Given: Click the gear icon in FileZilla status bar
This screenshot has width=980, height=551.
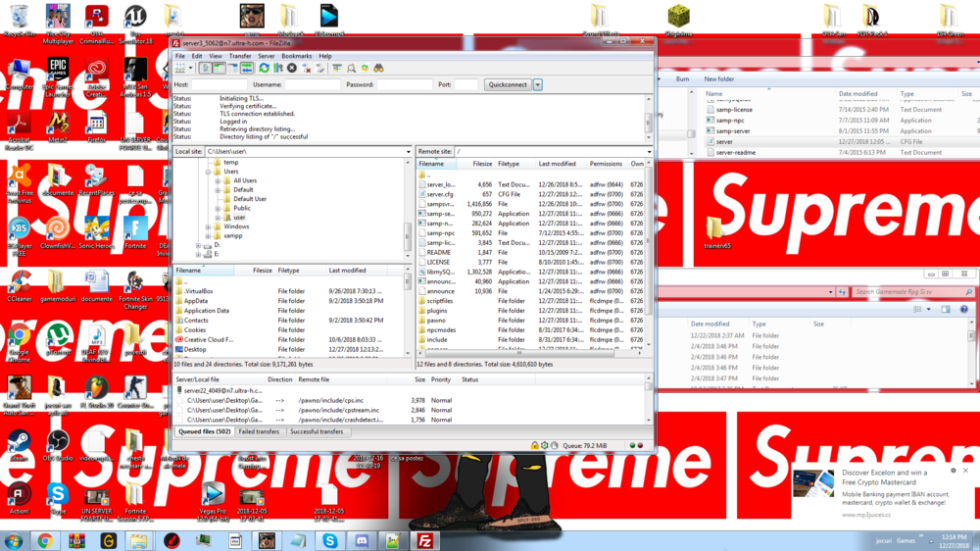Looking at the screenshot, I should (x=544, y=445).
